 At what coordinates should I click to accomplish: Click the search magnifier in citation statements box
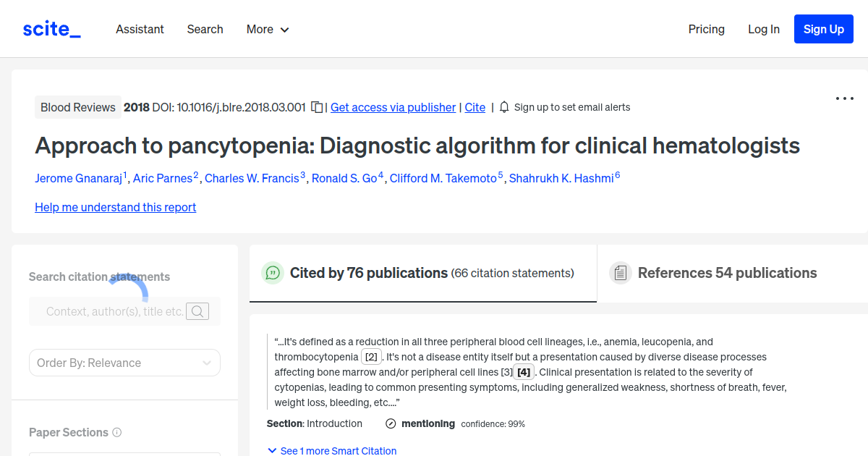[x=197, y=311]
